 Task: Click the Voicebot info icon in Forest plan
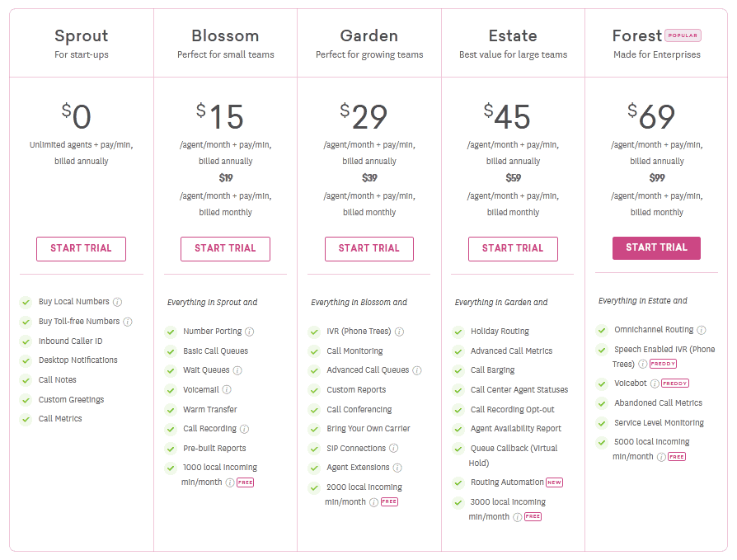(x=654, y=383)
